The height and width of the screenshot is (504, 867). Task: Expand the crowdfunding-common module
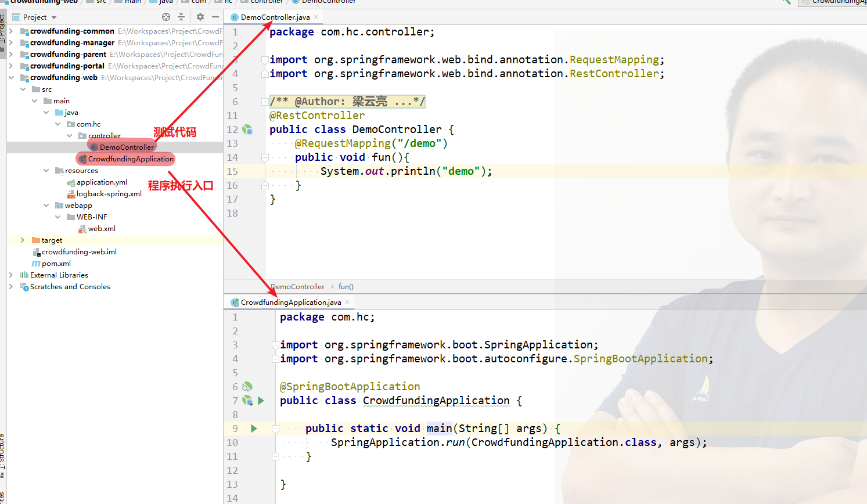click(11, 31)
